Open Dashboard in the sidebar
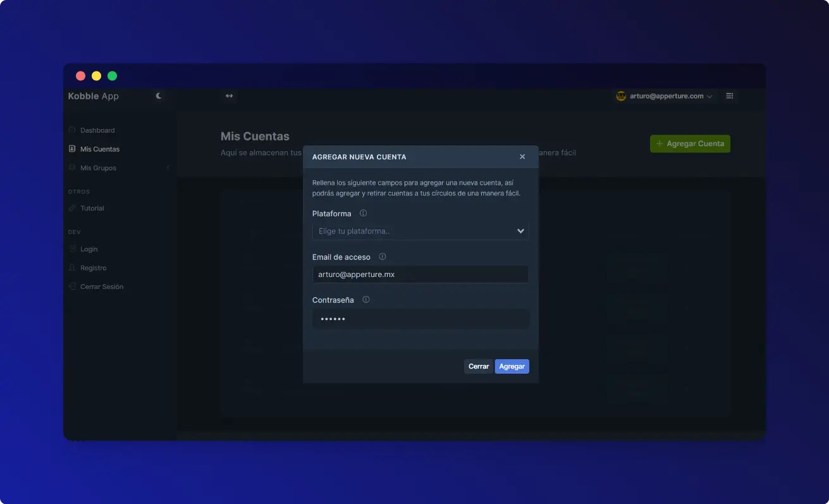The image size is (829, 504). [97, 130]
